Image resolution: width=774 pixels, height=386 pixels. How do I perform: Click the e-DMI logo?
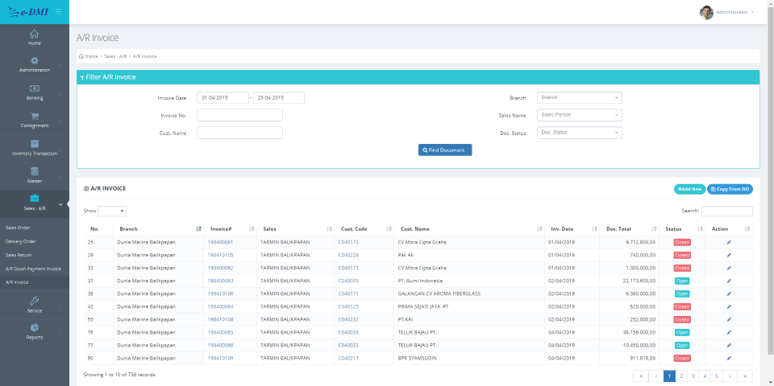28,12
